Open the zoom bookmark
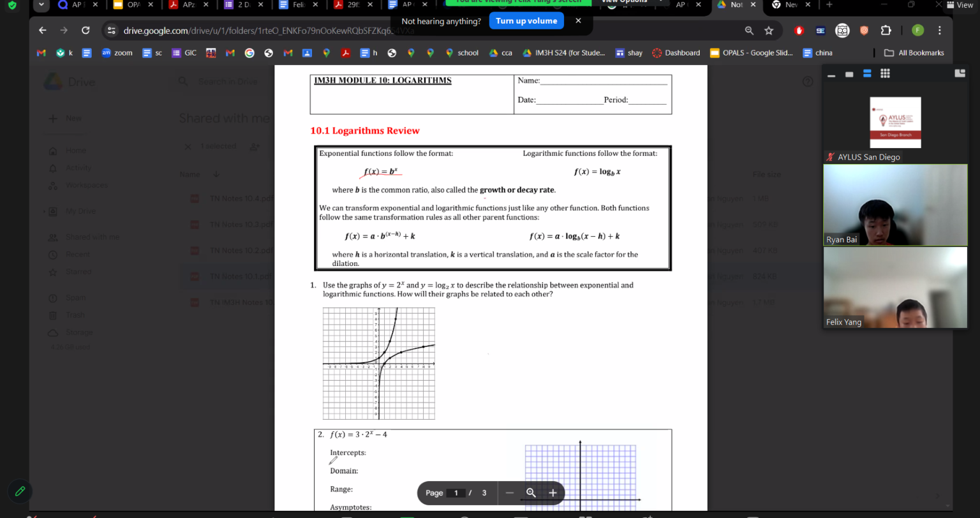Screen dimensions: 980x518 pyautogui.click(x=117, y=53)
